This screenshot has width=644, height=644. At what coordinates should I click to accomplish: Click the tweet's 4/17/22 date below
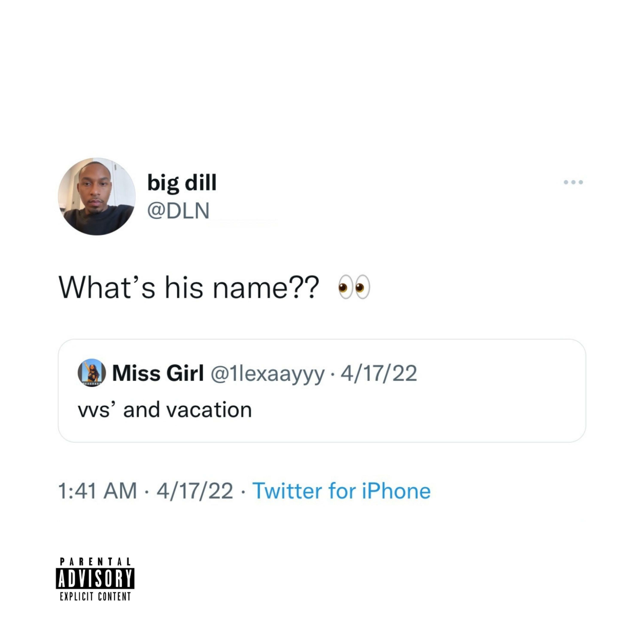(195, 491)
